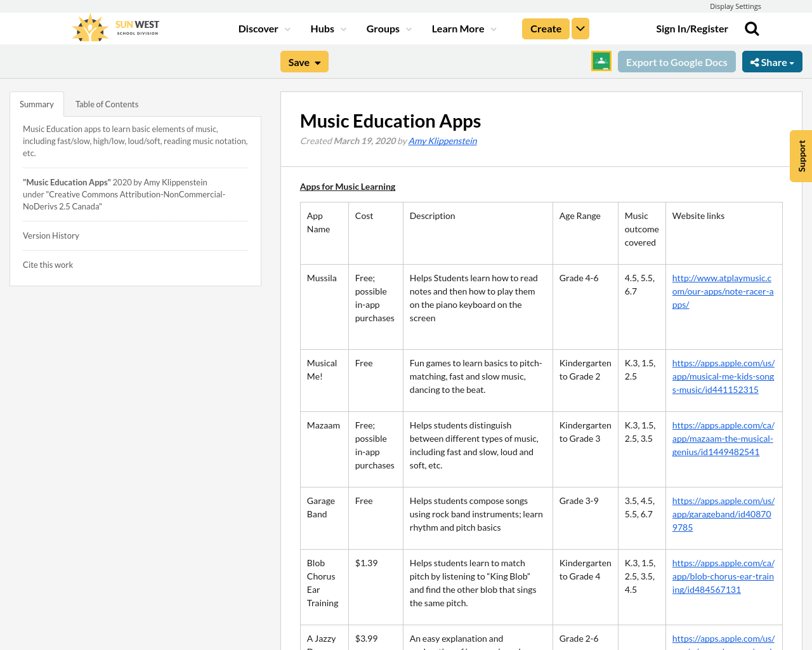
Task: Click the Create button
Action: click(x=546, y=29)
